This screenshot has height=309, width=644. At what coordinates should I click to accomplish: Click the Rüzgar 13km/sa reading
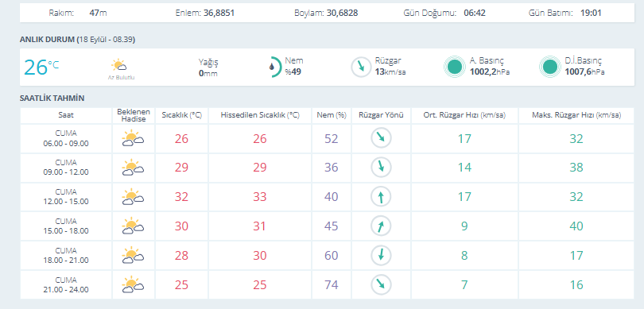point(390,67)
